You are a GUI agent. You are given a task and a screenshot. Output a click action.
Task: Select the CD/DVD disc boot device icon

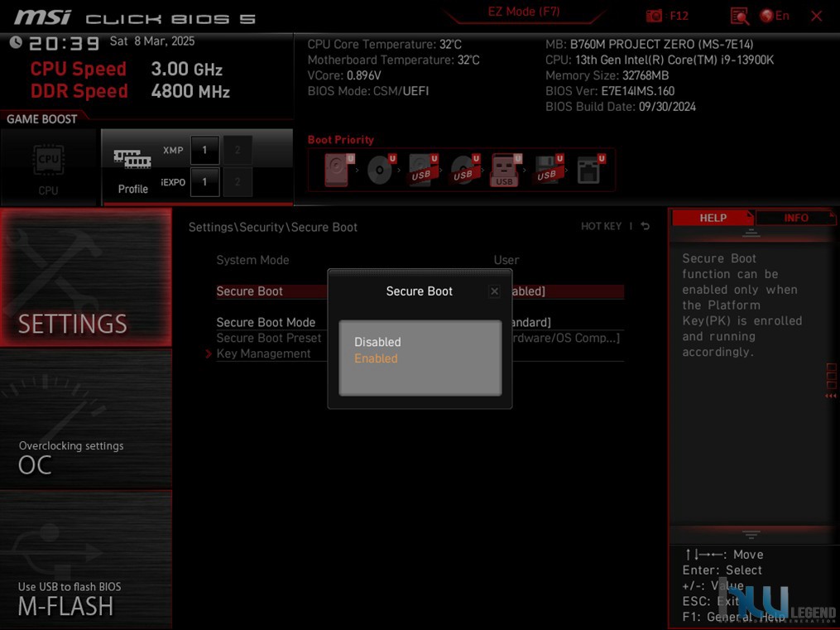point(381,170)
